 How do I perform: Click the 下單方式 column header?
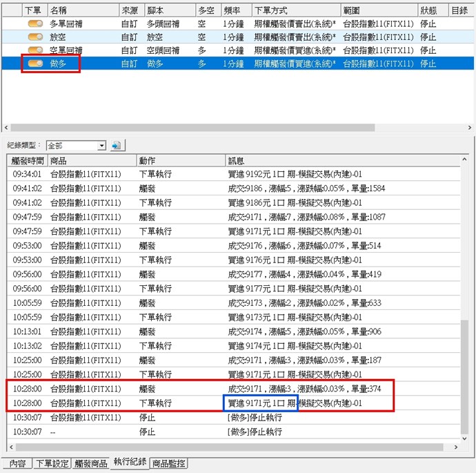[296, 10]
